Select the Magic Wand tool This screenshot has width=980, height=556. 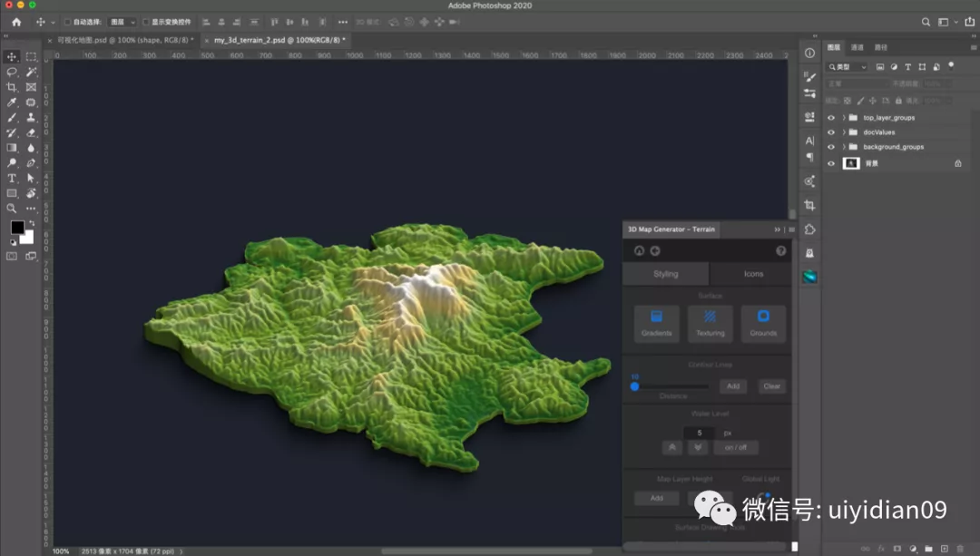point(31,72)
